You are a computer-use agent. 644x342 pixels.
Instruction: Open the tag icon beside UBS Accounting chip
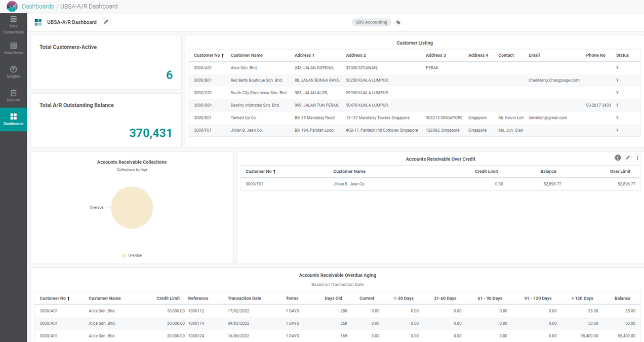[x=398, y=22]
